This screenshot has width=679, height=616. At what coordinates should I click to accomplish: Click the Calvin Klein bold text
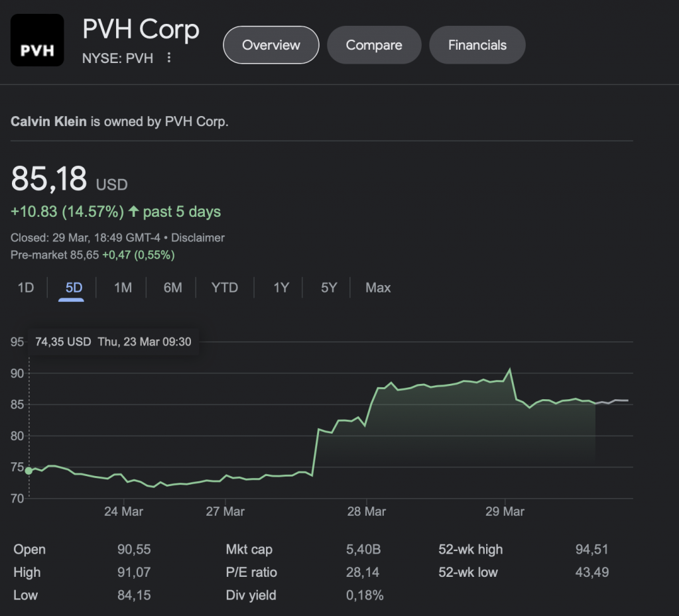[x=48, y=122]
